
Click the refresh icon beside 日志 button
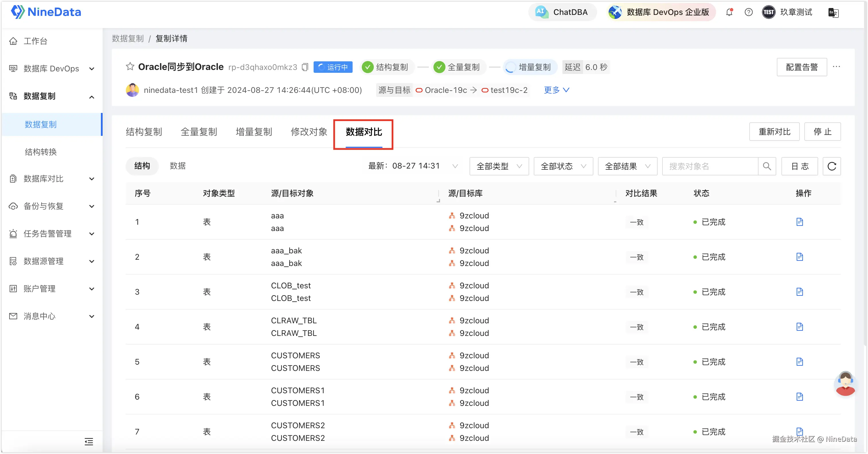pos(832,166)
